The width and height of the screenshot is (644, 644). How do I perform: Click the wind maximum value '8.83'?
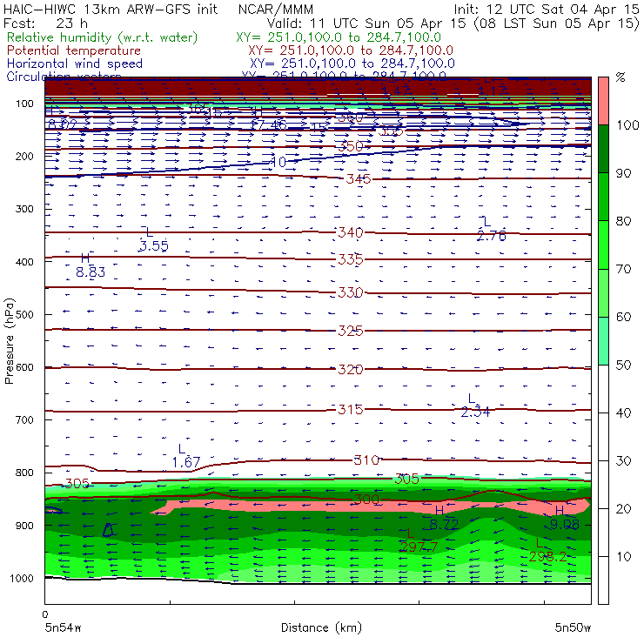[x=91, y=272]
